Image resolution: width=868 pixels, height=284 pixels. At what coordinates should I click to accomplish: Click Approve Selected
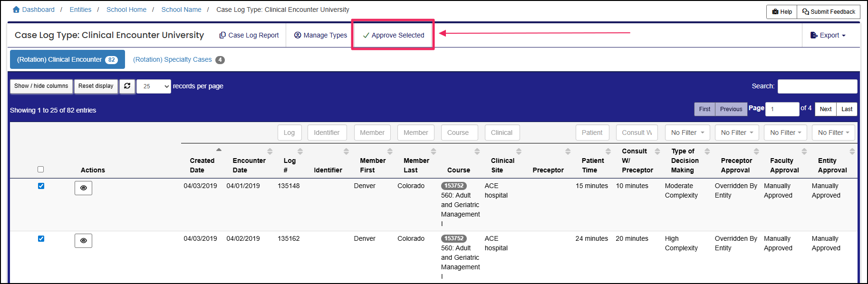[x=393, y=35]
